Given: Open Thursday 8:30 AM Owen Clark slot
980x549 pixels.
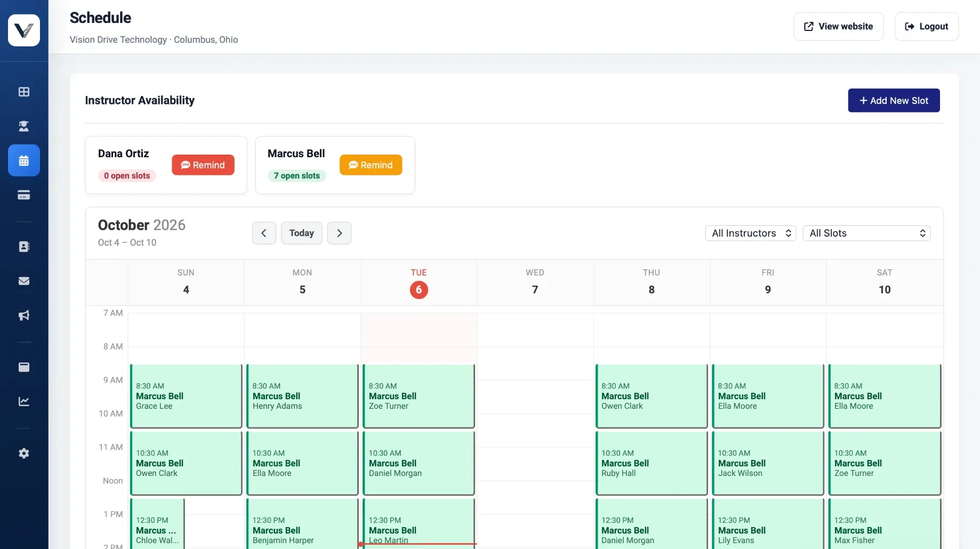Looking at the screenshot, I should click(652, 396).
